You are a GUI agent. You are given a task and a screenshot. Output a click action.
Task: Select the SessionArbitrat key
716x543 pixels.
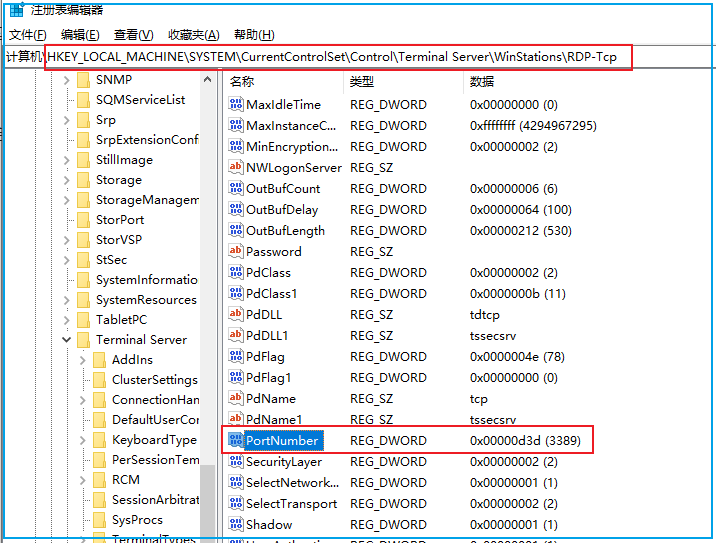pyautogui.click(x=155, y=500)
